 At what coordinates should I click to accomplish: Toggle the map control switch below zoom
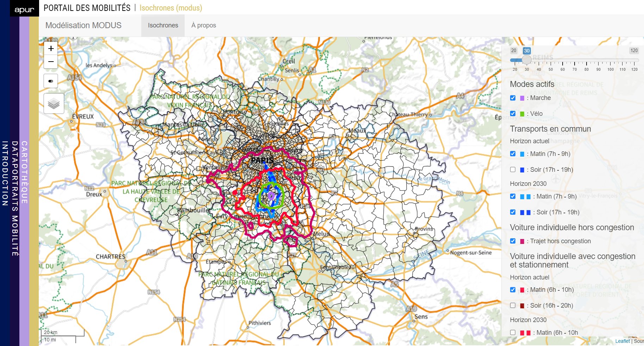[51, 81]
